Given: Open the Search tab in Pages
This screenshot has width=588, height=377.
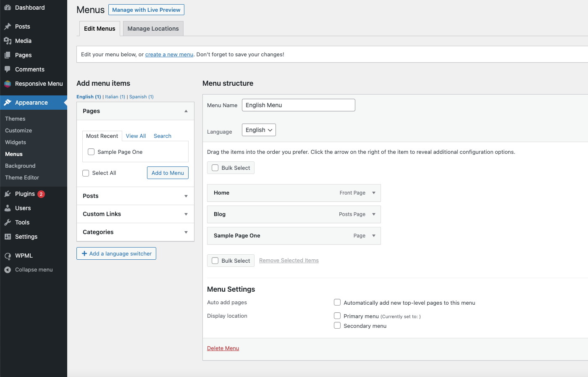Looking at the screenshot, I should click(163, 136).
